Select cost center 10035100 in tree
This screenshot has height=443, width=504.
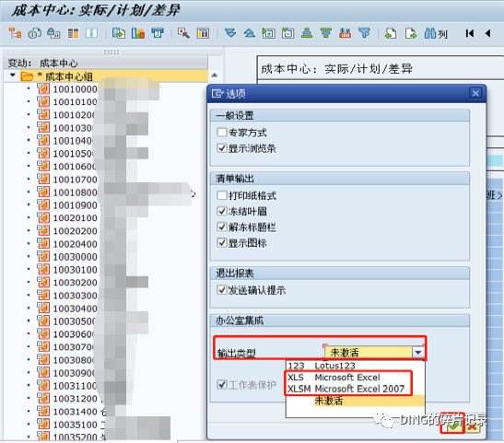click(75, 425)
